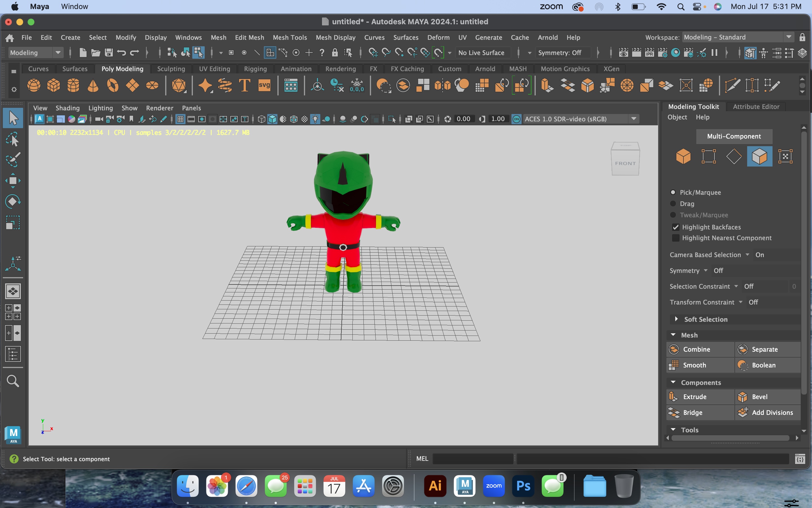
Task: Click the search magnifier in left toolbox
Action: click(x=13, y=381)
